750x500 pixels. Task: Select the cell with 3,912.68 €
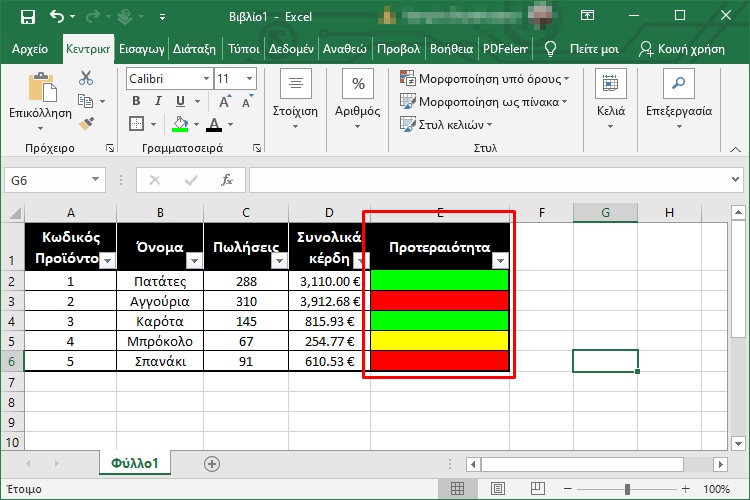click(330, 301)
